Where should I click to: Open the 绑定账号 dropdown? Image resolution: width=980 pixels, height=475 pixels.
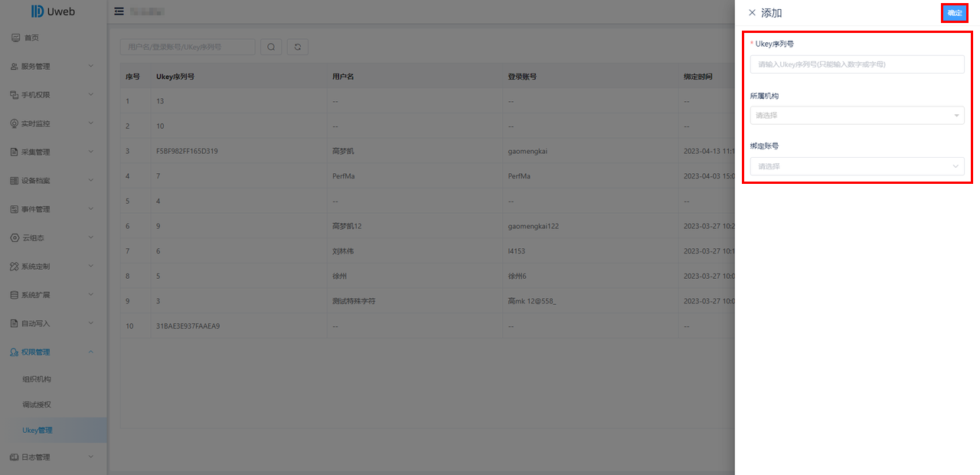tap(857, 166)
